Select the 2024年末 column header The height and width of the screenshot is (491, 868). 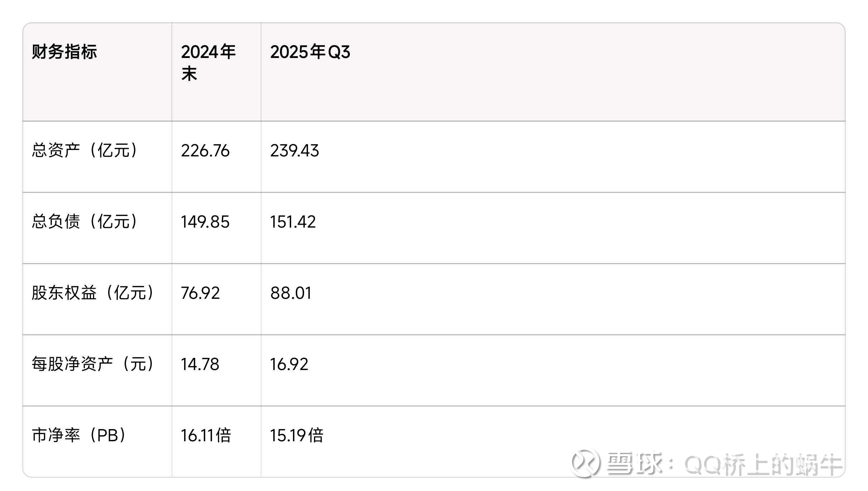[x=208, y=63]
